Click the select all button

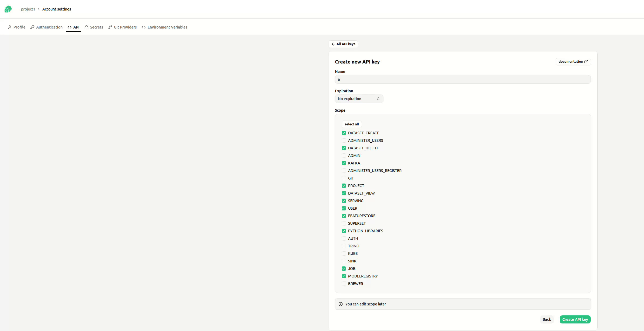pyautogui.click(x=352, y=124)
